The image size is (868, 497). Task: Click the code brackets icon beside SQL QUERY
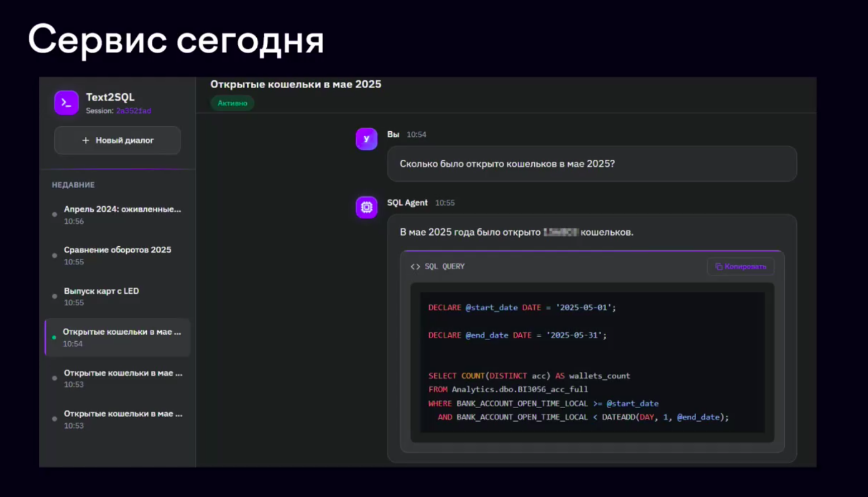[x=415, y=266]
